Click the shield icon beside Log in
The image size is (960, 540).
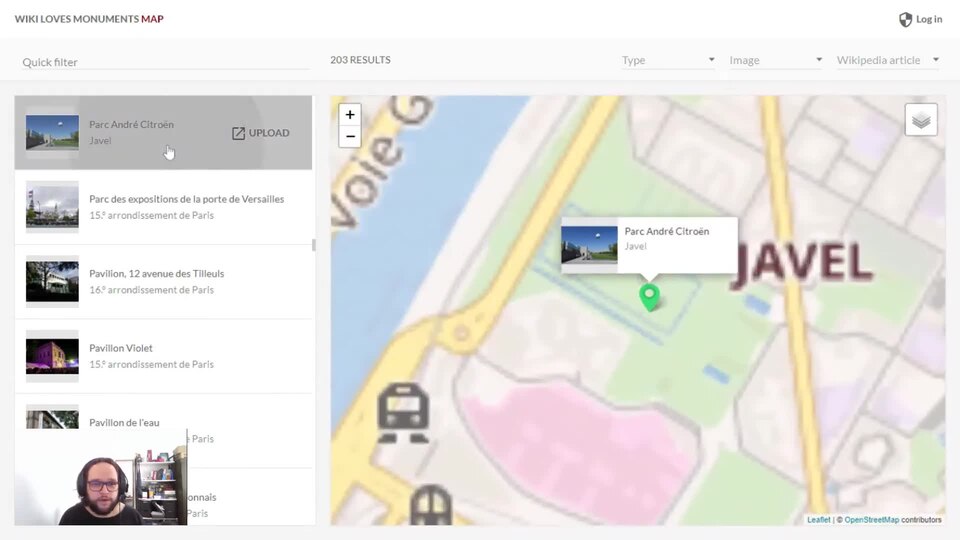click(x=906, y=20)
